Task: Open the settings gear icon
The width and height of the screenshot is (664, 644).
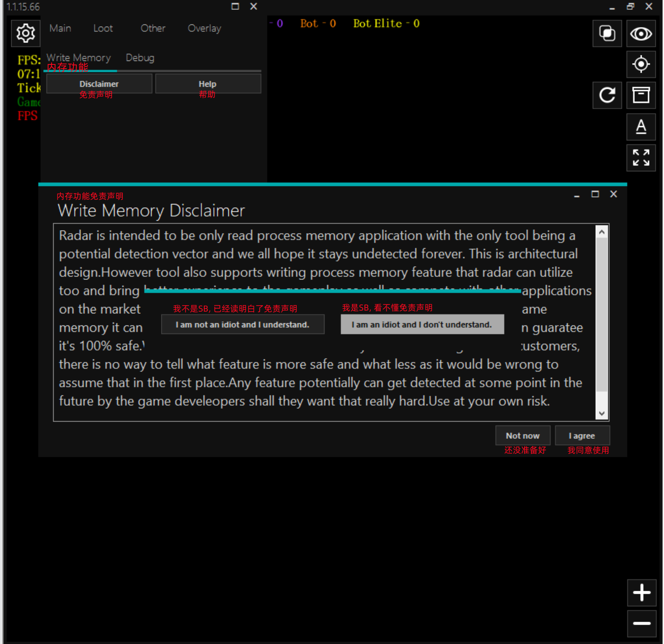Action: (x=25, y=33)
